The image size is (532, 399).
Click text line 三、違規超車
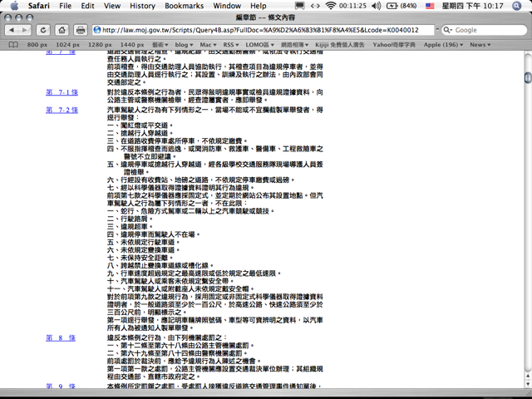[130, 227]
